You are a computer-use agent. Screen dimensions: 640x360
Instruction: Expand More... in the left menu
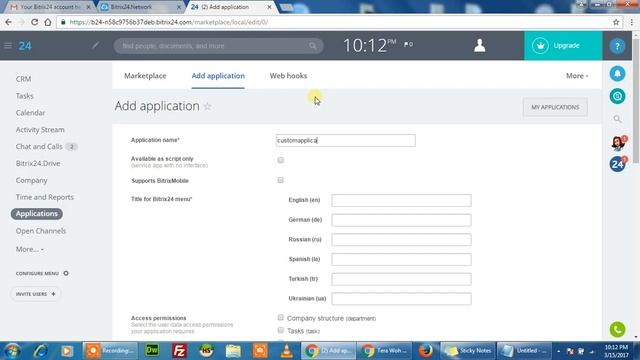click(x=29, y=249)
